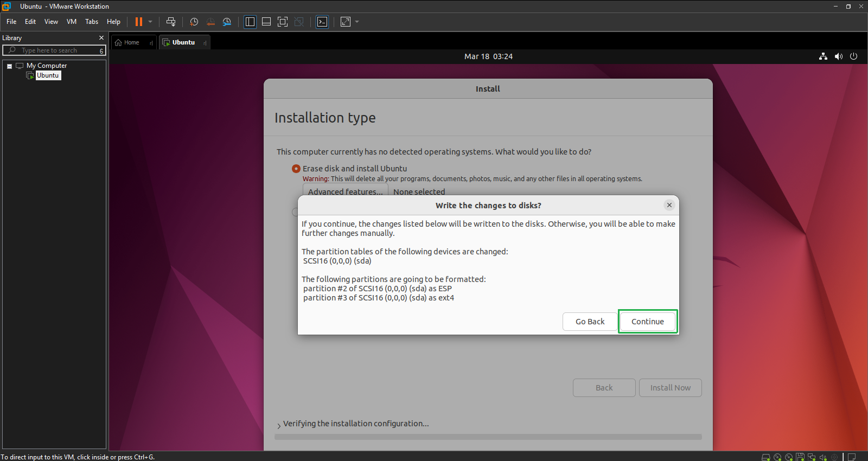868x461 pixels.
Task: Click the hard disk status icon
Action: [x=766, y=457]
